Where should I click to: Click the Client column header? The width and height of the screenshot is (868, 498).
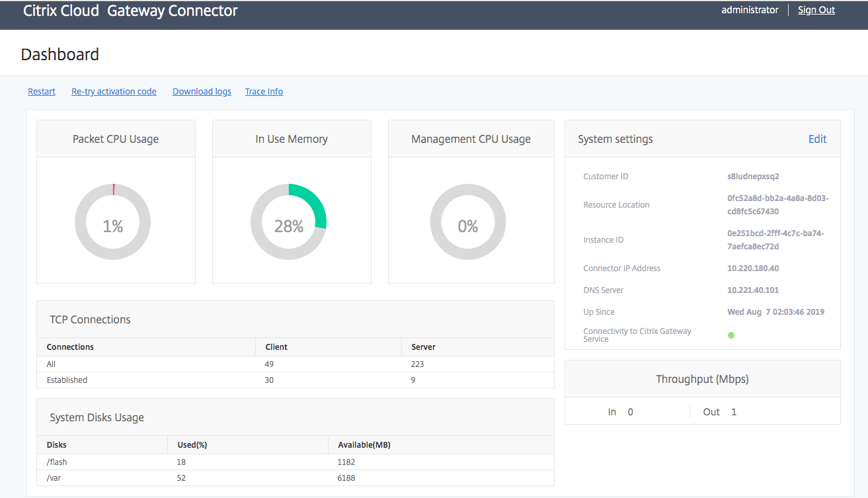276,347
